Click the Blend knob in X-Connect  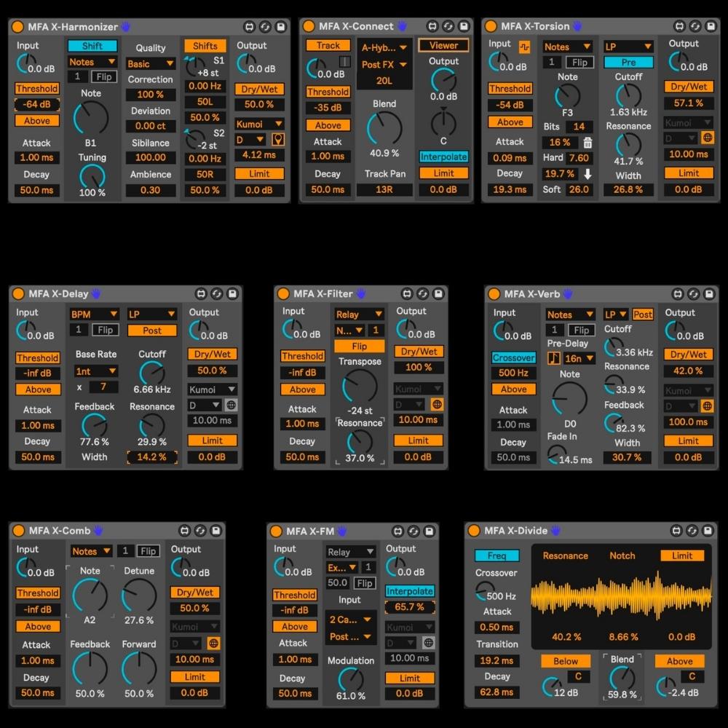386,127
